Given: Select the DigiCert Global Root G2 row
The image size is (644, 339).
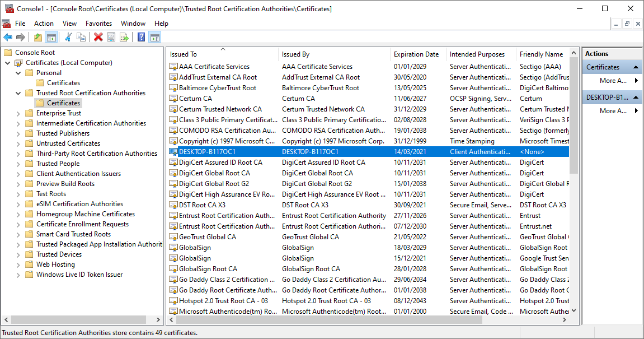Looking at the screenshot, I should tap(369, 184).
